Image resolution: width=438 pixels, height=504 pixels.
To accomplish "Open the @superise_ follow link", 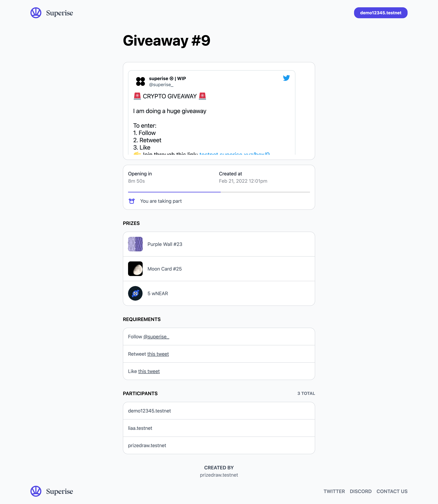I will 156,337.
